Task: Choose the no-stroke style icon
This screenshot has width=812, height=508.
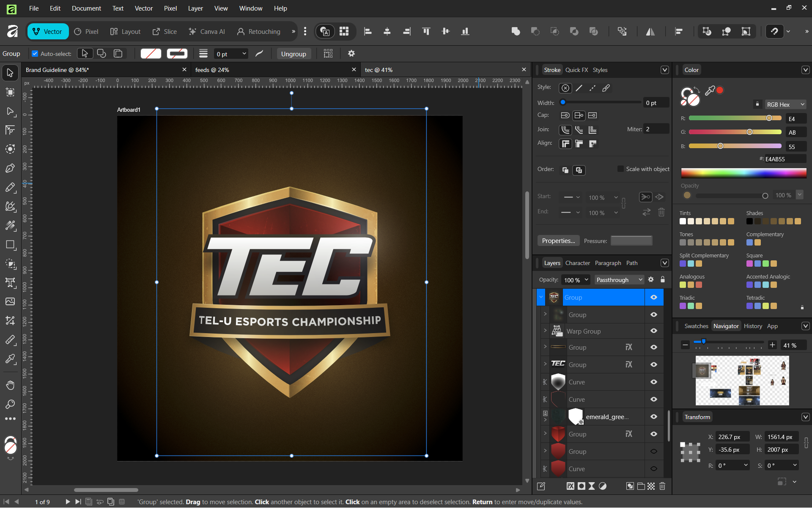Action: (x=565, y=88)
